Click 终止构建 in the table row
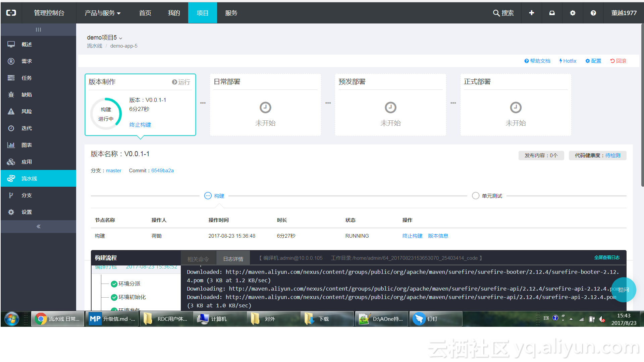This screenshot has width=644, height=362. pos(413,236)
